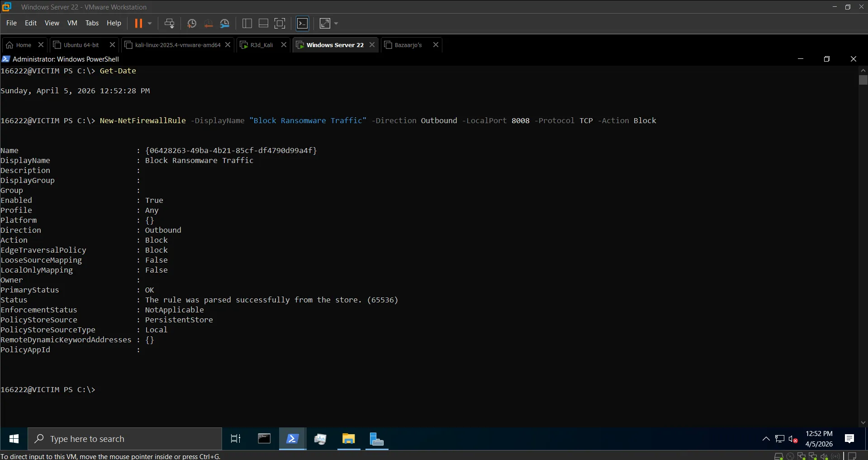Click the Get-Date command text
868x460 pixels.
[118, 71]
